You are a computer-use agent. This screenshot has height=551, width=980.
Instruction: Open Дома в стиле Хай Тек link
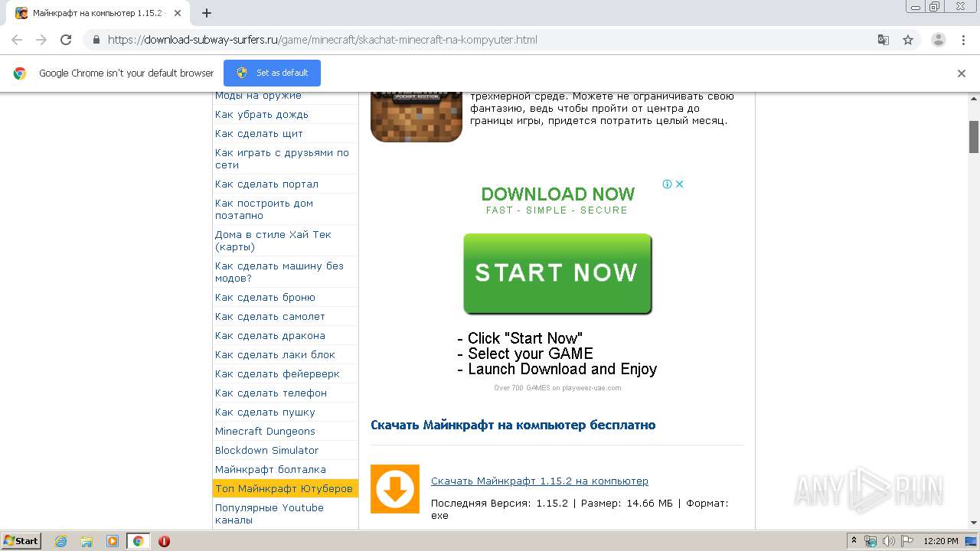[273, 240]
